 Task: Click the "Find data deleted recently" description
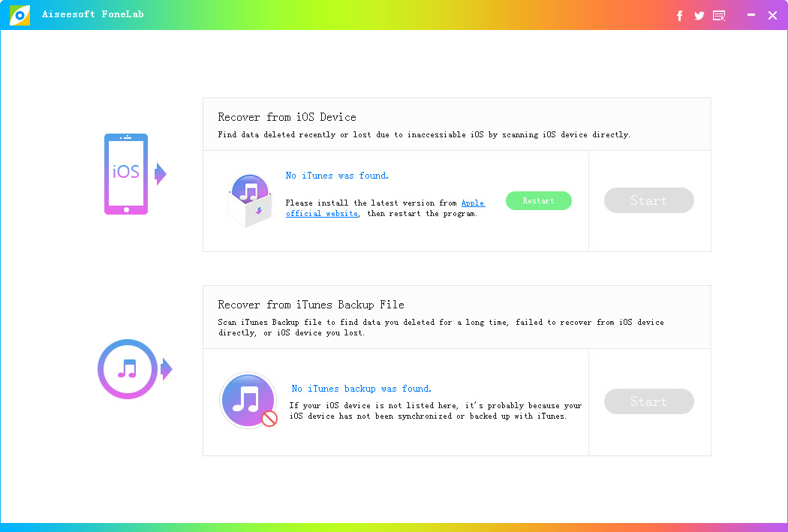[x=424, y=134]
